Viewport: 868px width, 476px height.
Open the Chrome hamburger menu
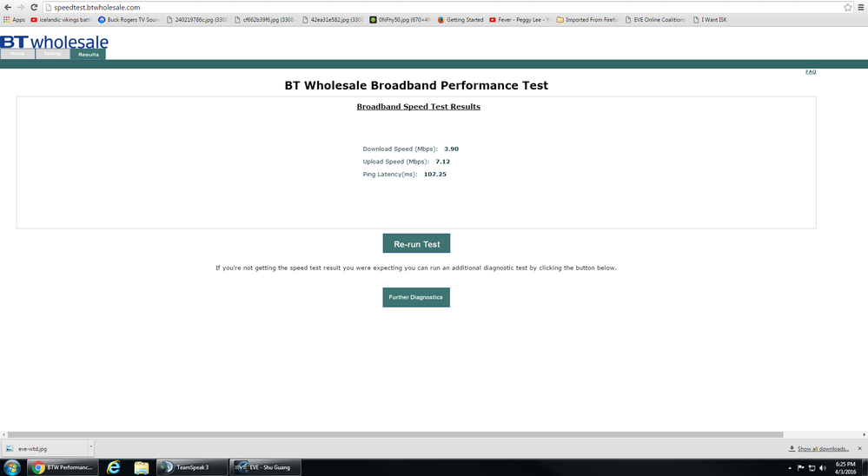861,7
